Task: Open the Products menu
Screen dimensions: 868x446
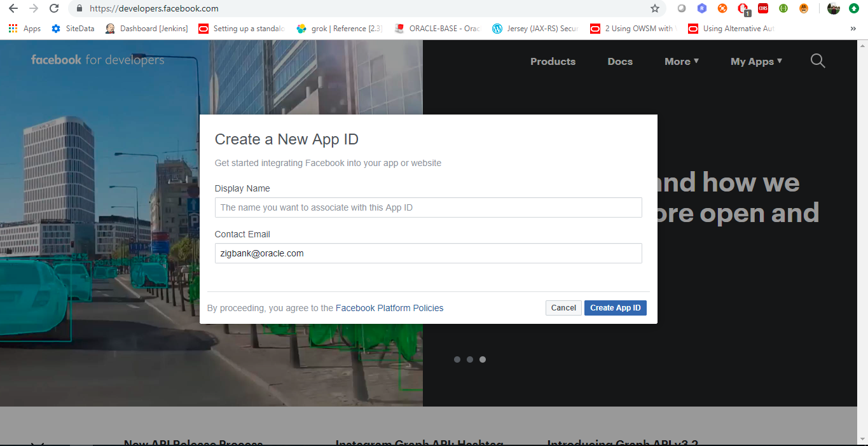Action: pyautogui.click(x=553, y=61)
